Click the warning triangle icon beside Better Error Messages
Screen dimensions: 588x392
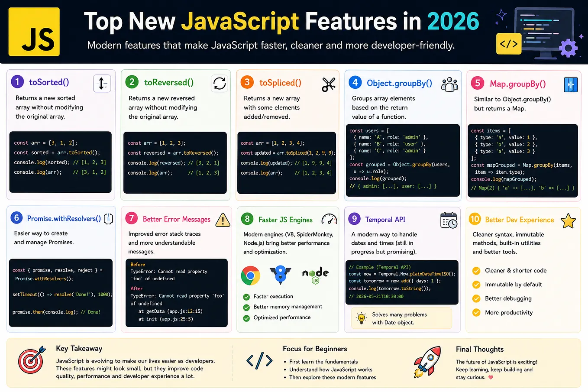(223, 220)
